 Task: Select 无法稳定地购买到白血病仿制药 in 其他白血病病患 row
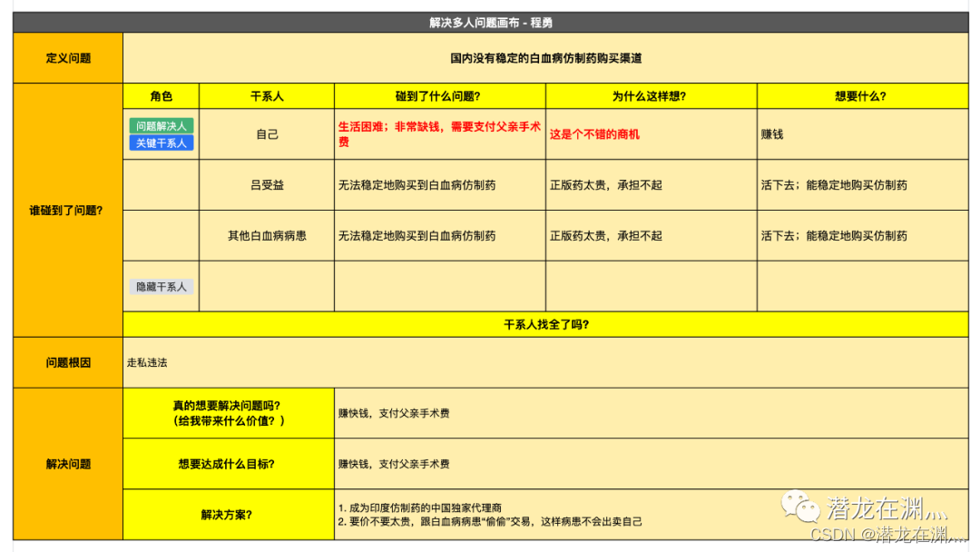coord(440,236)
